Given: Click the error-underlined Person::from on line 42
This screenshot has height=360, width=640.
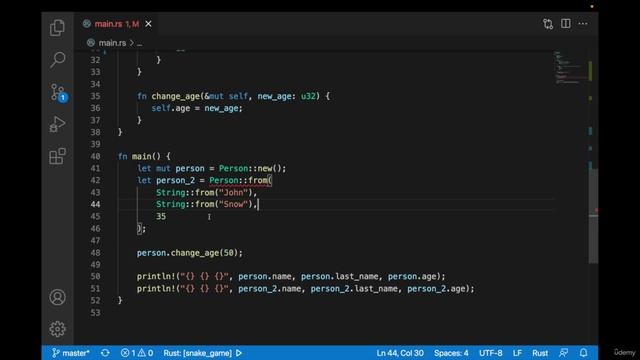Looking at the screenshot, I should pyautogui.click(x=239, y=180).
